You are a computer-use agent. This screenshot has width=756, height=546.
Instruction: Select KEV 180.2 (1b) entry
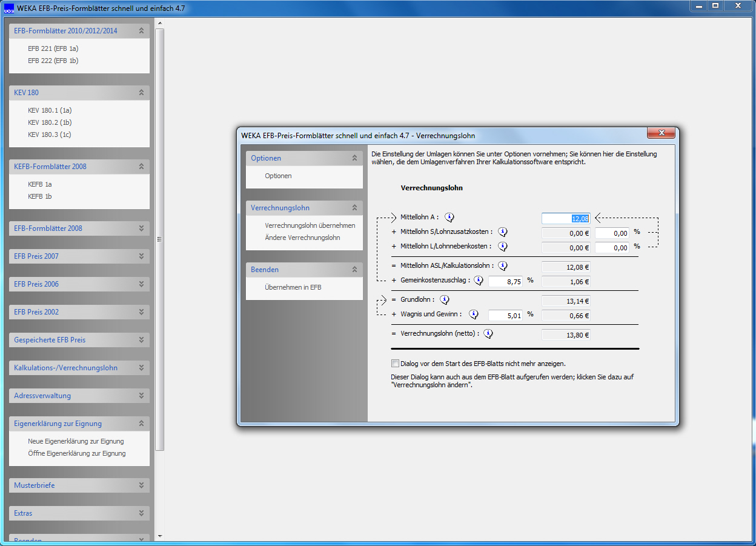click(50, 122)
